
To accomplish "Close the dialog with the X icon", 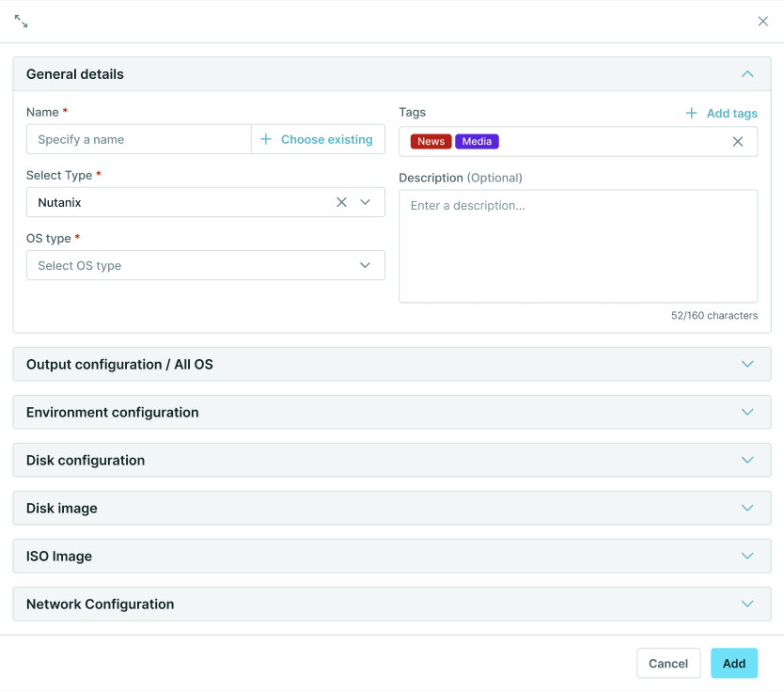I will tap(762, 21).
